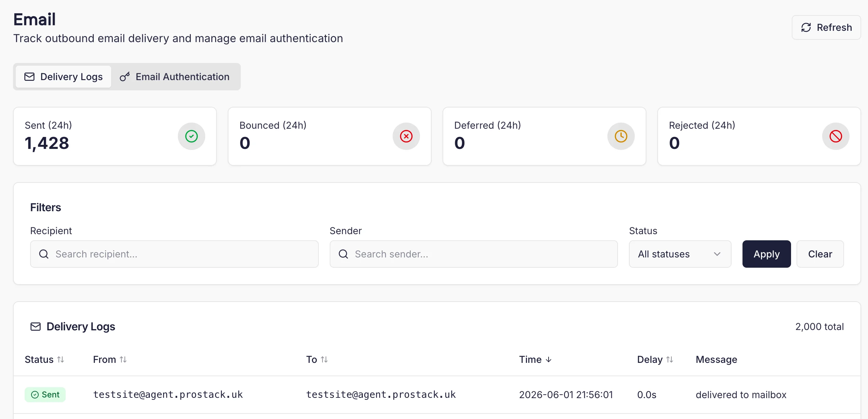868x419 pixels.
Task: Sort the table by Status column
Action: tap(44, 359)
